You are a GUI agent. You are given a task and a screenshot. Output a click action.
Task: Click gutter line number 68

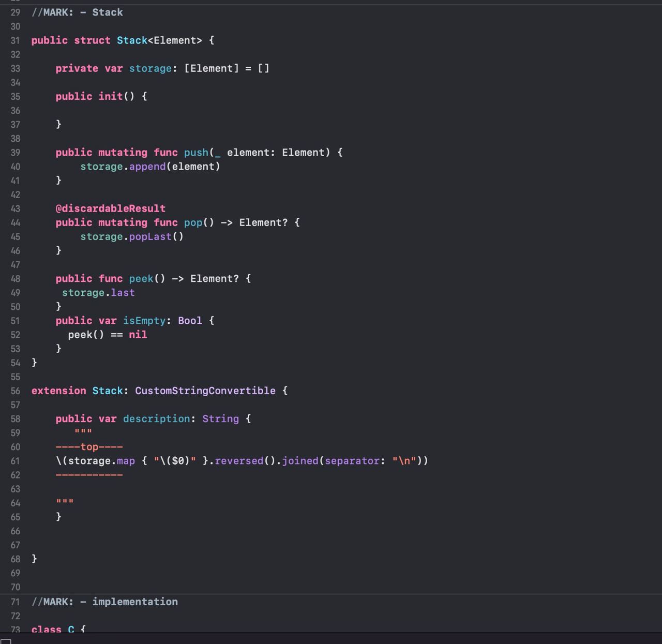coord(16,559)
